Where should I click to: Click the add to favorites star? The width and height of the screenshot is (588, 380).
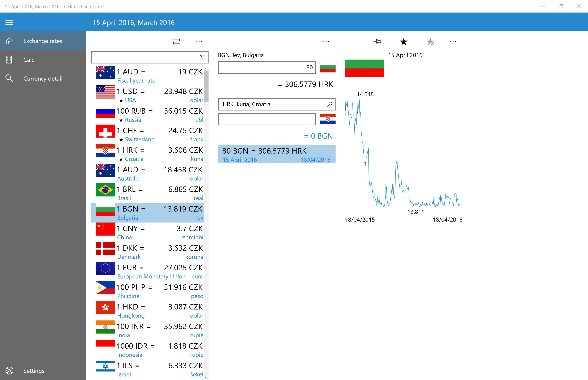[x=404, y=42]
